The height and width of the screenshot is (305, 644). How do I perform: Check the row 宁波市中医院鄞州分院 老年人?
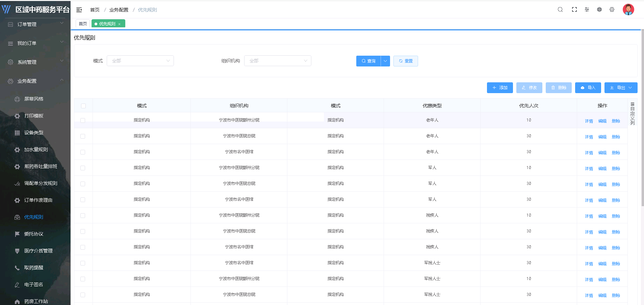click(83, 120)
